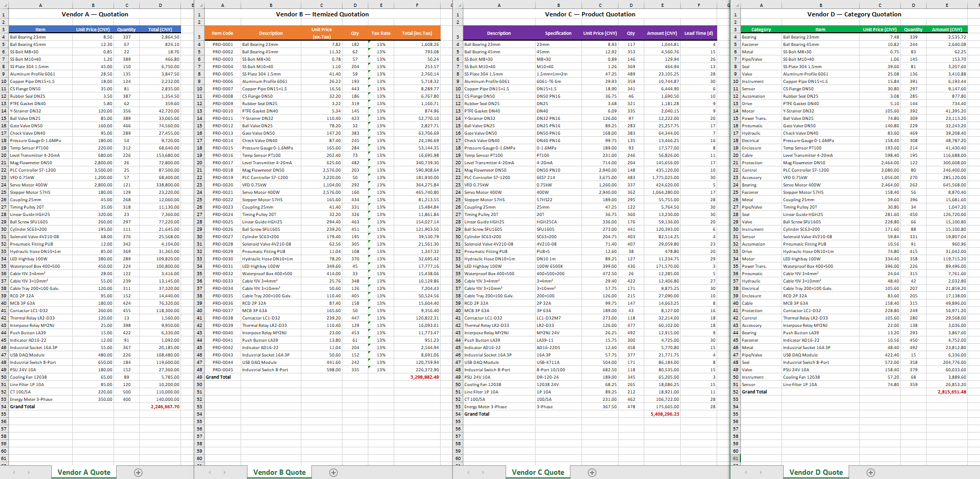Click the 'Amount (CNY)' header in Vendor D
The image size is (980, 479).
(x=947, y=30)
